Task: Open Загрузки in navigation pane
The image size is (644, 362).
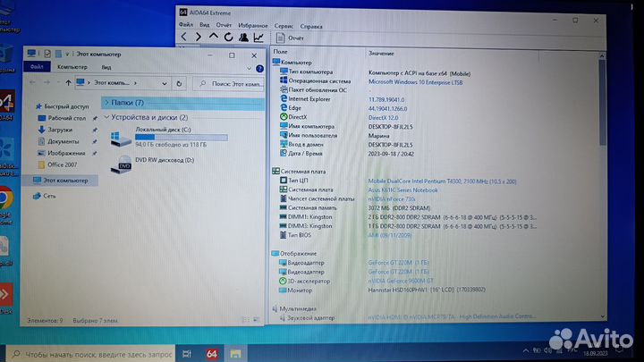Action: [x=55, y=130]
